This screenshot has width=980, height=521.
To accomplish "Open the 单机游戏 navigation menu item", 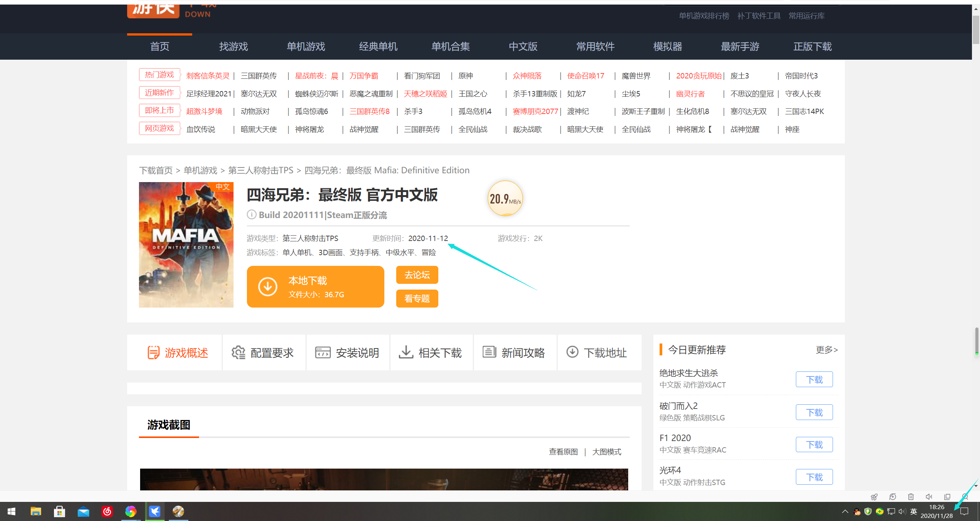I will pos(305,47).
